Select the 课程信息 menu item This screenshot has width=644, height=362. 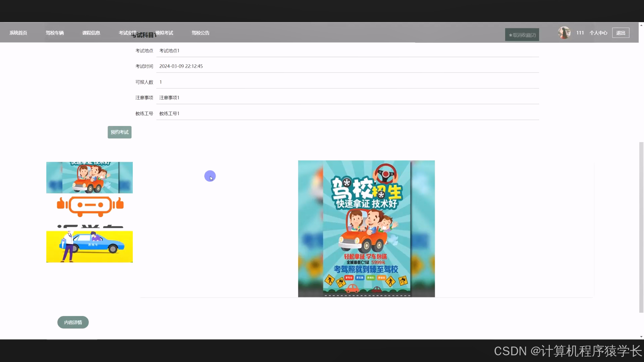[x=91, y=33]
